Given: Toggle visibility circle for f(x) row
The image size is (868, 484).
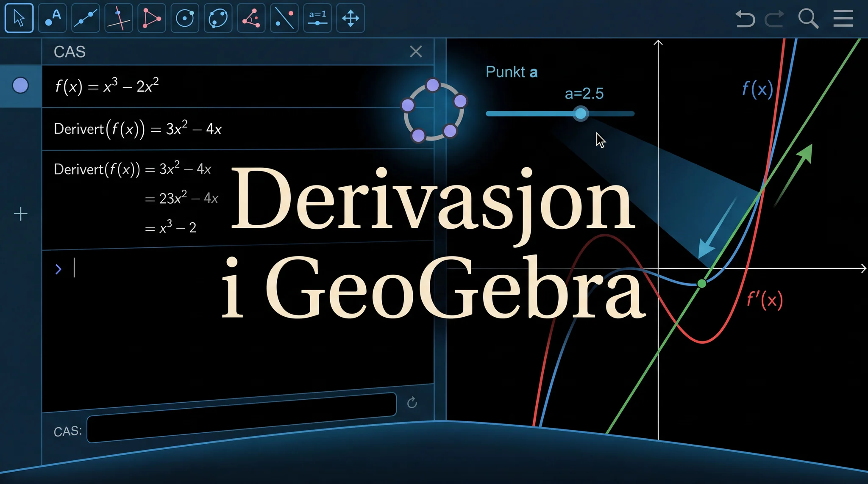Looking at the screenshot, I should (x=20, y=86).
